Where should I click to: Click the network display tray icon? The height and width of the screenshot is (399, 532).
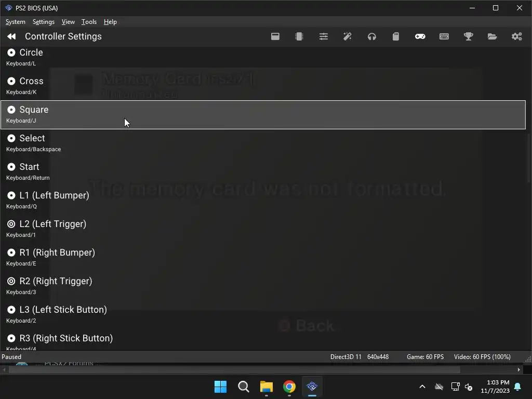point(455,387)
